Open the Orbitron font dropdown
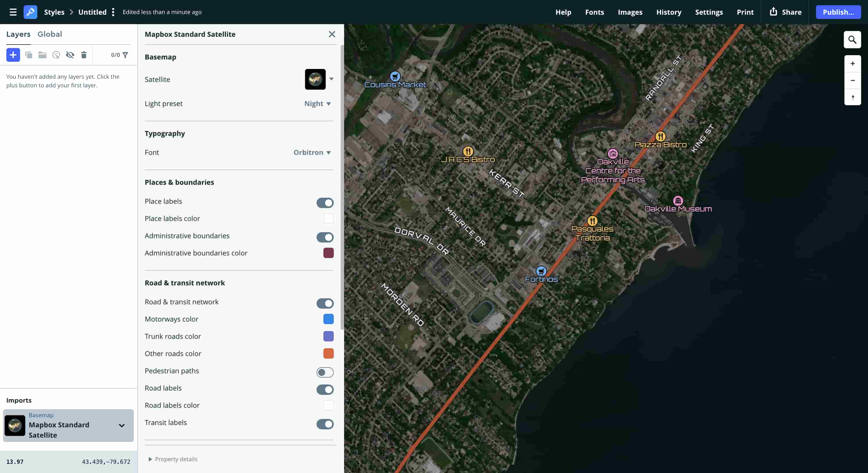The image size is (868, 473). pyautogui.click(x=312, y=152)
